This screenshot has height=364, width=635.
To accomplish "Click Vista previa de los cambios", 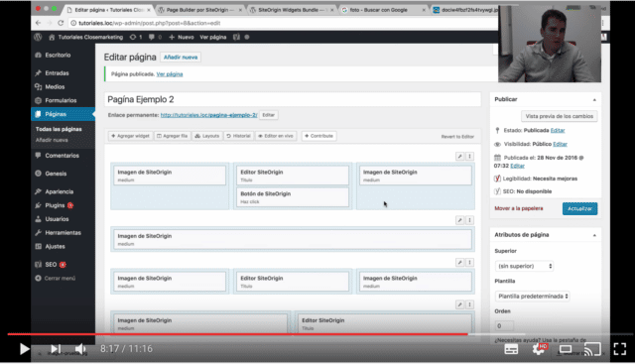I will (559, 116).
